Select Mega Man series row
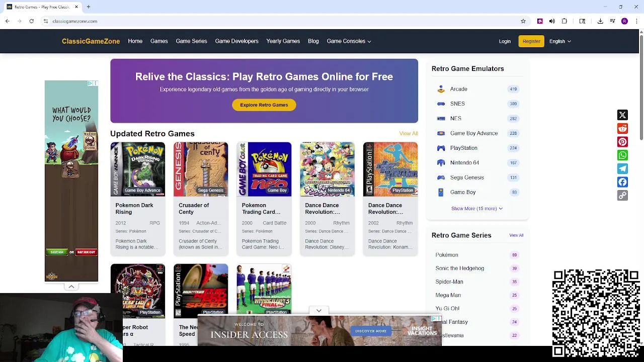The height and width of the screenshot is (362, 644). coord(477,295)
